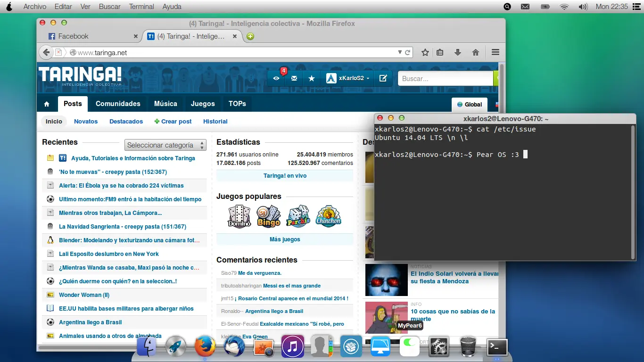The image size is (644, 362).
Task: Open post 'Wonder Woman (II)'
Action: 84,295
